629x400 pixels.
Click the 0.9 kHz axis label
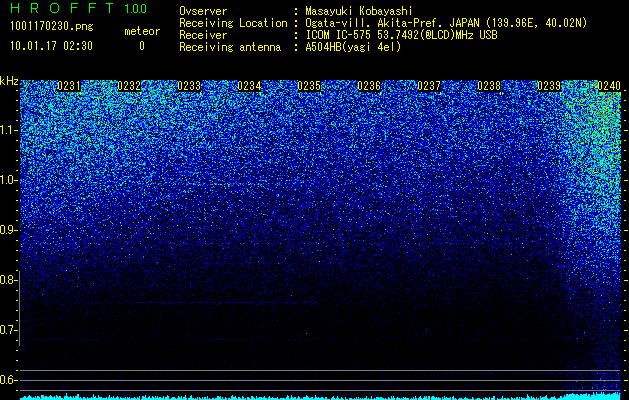coord(8,230)
